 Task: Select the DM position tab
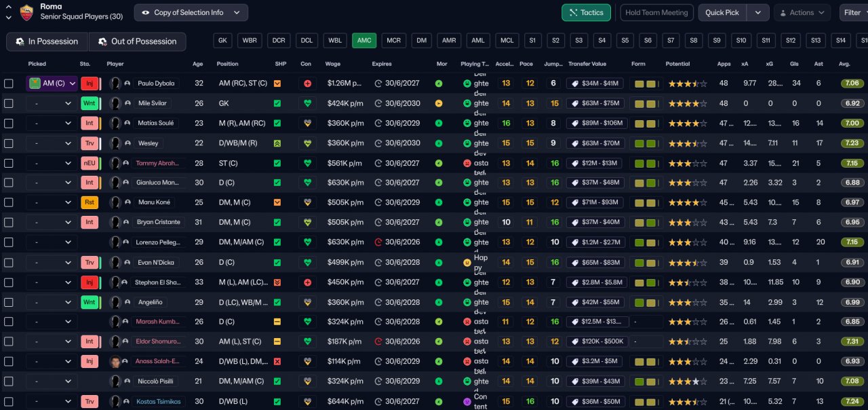[422, 41]
